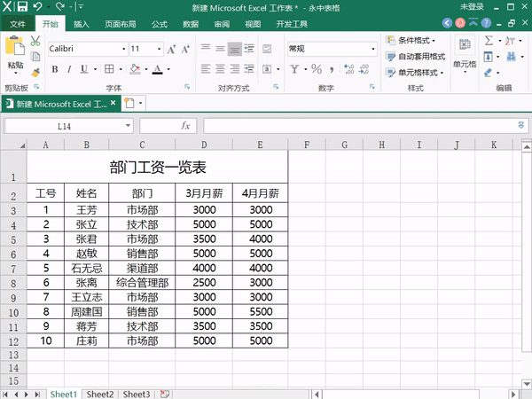Click 未登录 sign-in link
The image size is (532, 399).
(x=472, y=7)
